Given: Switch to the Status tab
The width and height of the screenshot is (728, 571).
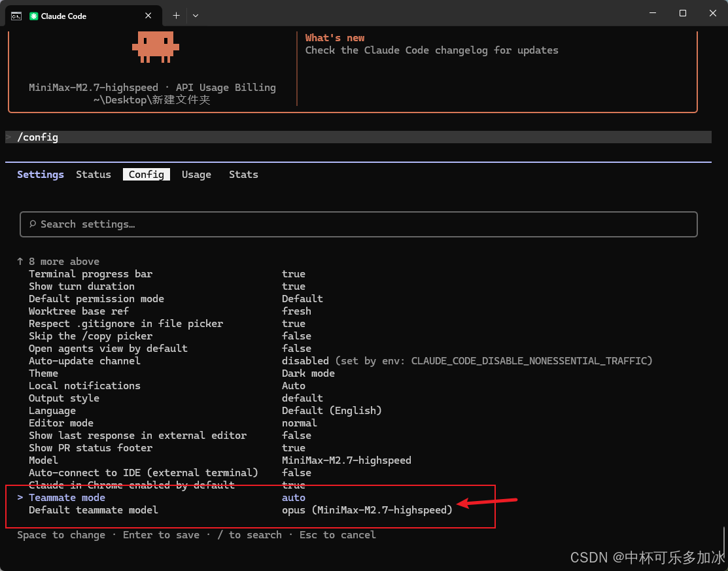Looking at the screenshot, I should tap(94, 175).
